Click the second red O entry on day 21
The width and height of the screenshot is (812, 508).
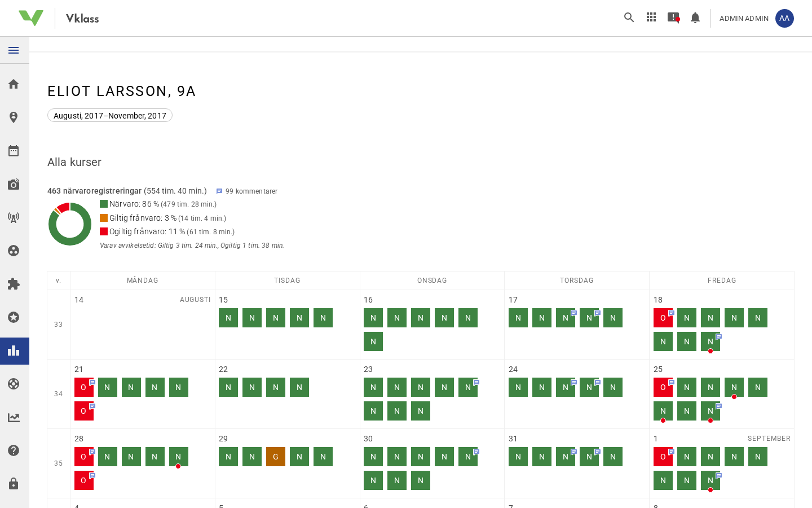pos(84,411)
